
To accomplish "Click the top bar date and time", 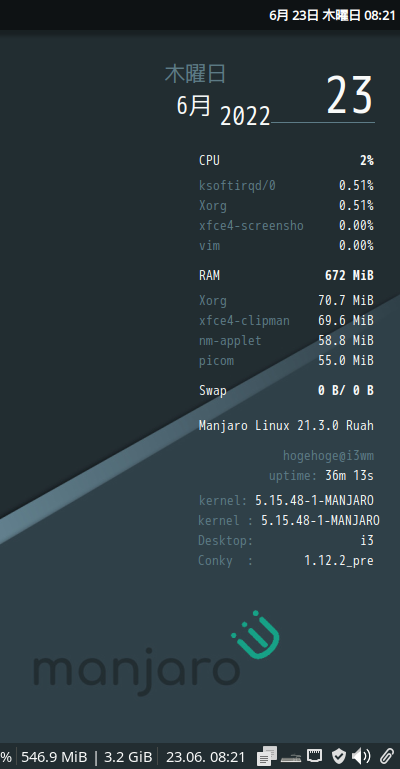I will click(332, 15).
